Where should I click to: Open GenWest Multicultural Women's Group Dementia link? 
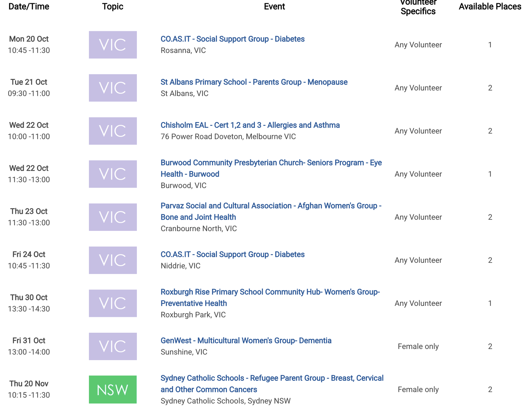click(246, 340)
